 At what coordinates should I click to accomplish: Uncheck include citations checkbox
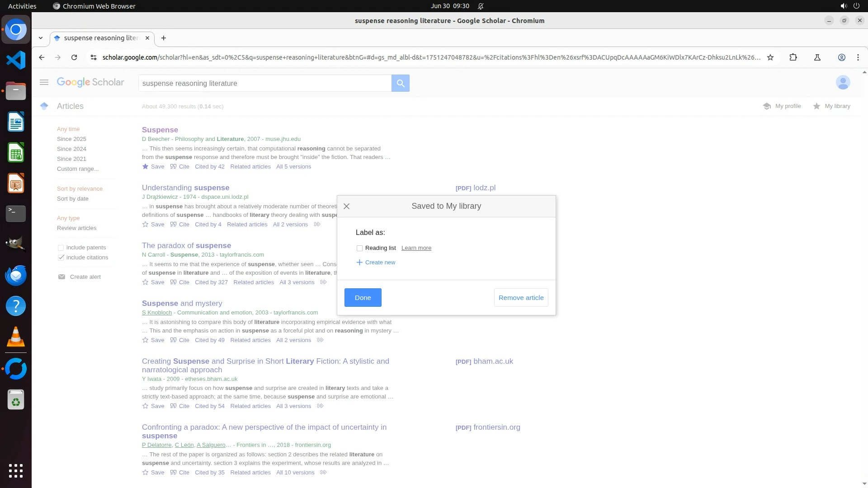pyautogui.click(x=61, y=258)
